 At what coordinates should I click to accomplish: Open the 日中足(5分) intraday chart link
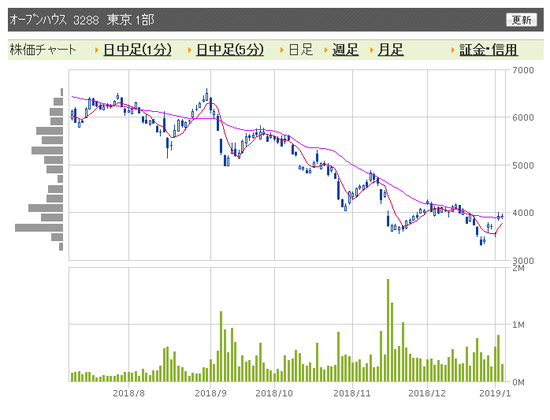coord(230,49)
